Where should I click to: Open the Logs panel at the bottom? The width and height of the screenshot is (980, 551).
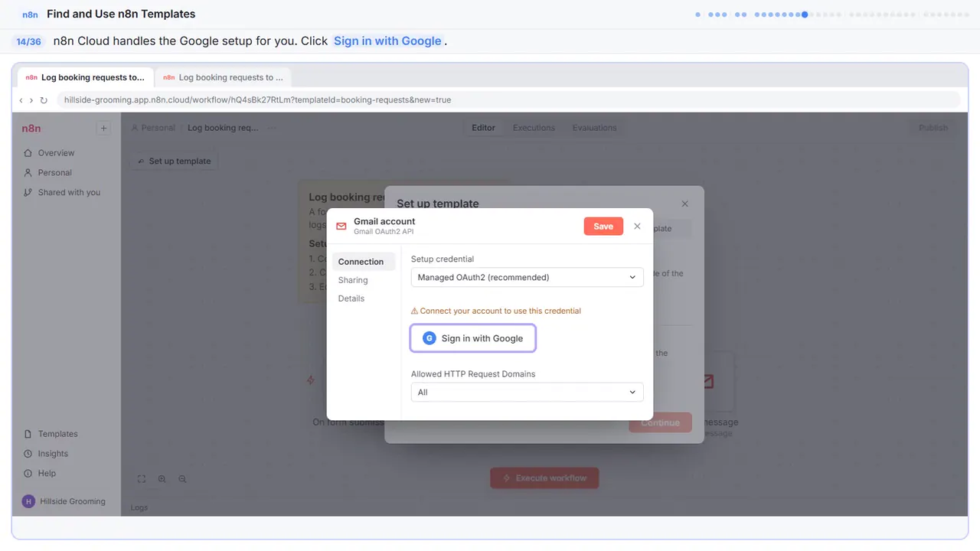tap(139, 507)
